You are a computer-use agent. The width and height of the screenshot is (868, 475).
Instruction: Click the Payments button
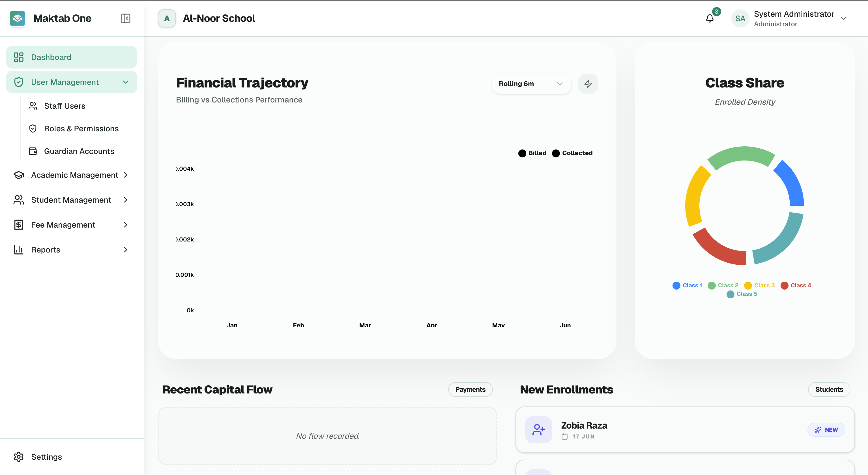[470, 390]
